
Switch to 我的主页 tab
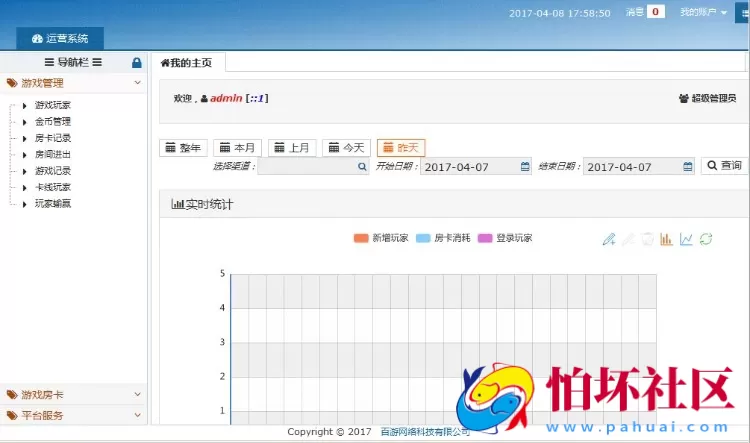click(187, 63)
